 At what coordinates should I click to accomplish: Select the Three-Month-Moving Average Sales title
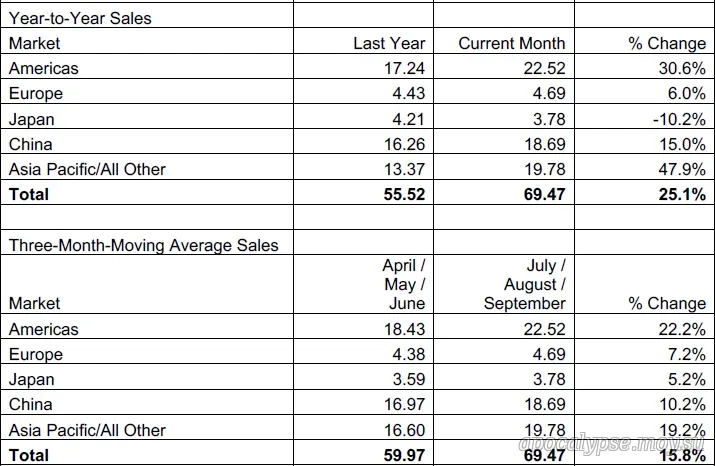(x=143, y=244)
